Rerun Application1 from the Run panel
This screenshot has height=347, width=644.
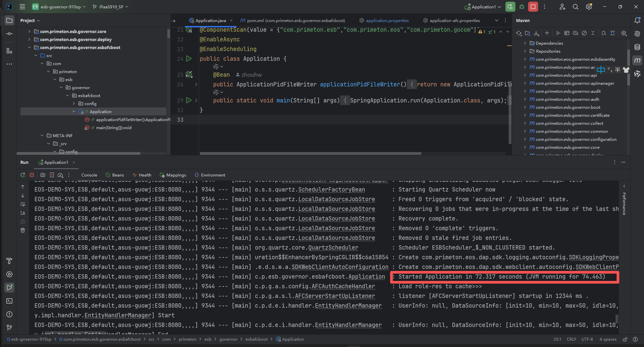point(23,175)
